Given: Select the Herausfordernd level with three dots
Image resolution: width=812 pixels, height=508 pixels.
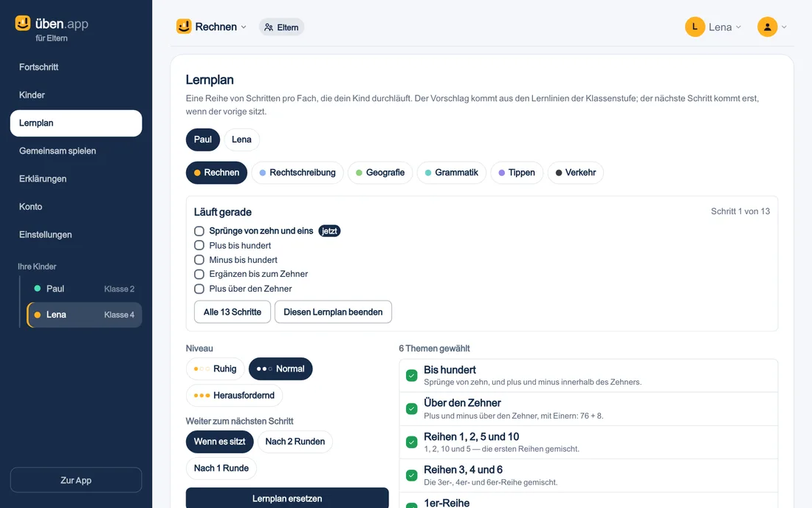Looking at the screenshot, I should point(234,395).
